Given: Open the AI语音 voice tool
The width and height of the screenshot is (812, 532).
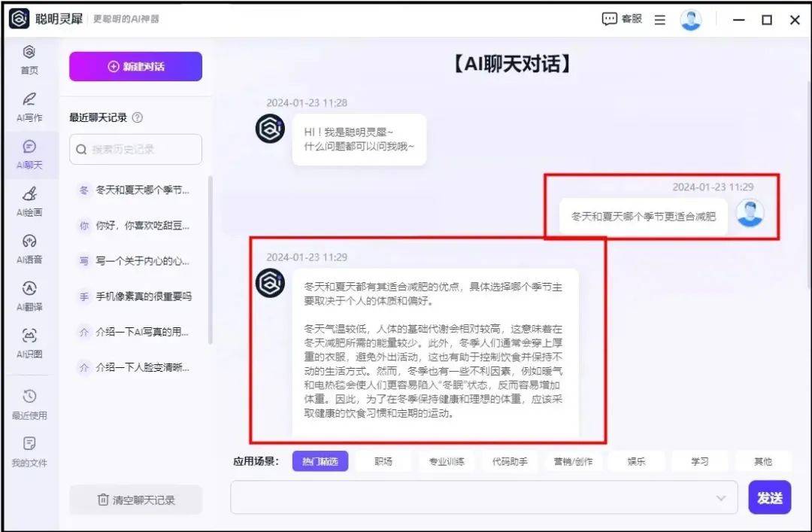Looking at the screenshot, I should (x=29, y=249).
